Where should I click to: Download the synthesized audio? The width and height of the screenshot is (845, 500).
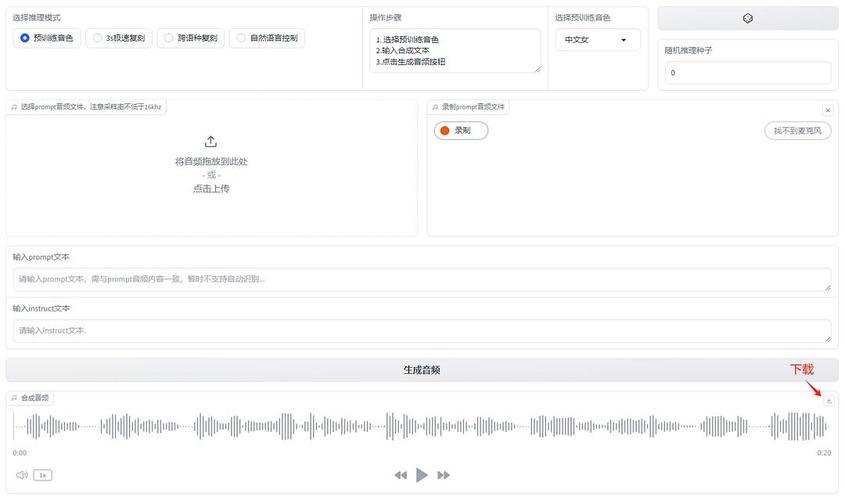click(829, 400)
